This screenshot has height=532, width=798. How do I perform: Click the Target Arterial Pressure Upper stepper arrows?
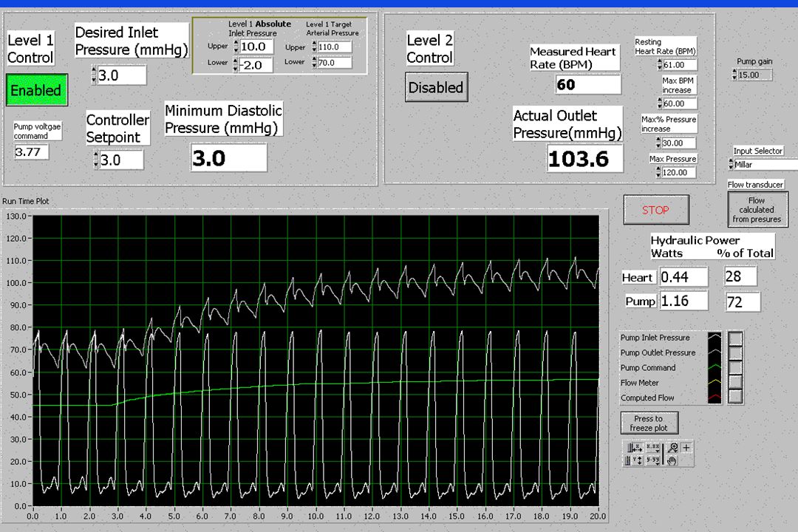tap(315, 47)
